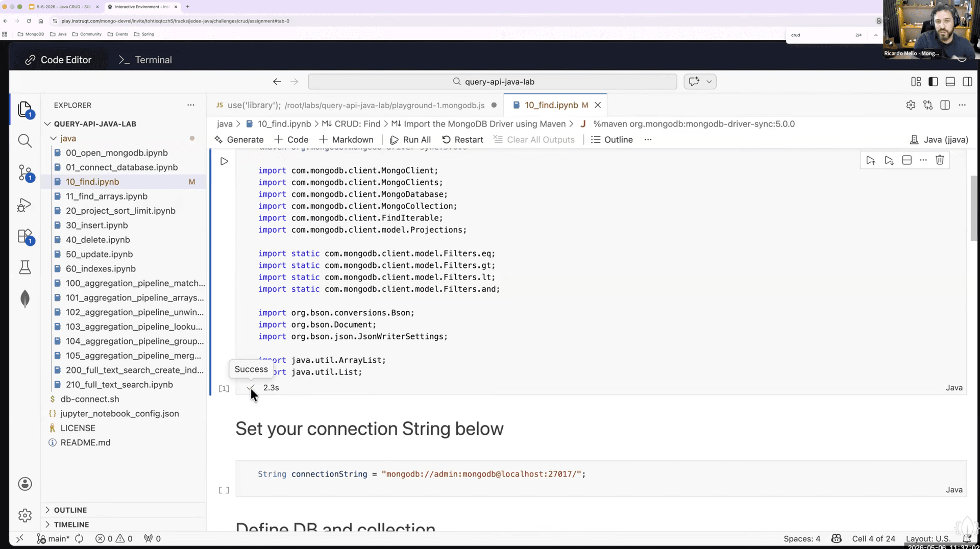Open more cell actions ellipsis
This screenshot has height=549, width=980.
pyautogui.click(x=923, y=160)
